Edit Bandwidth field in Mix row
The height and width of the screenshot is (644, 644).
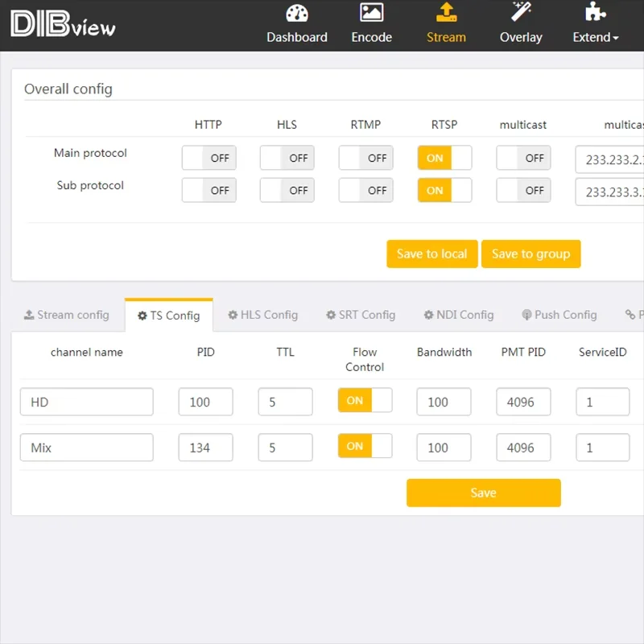[444, 448]
